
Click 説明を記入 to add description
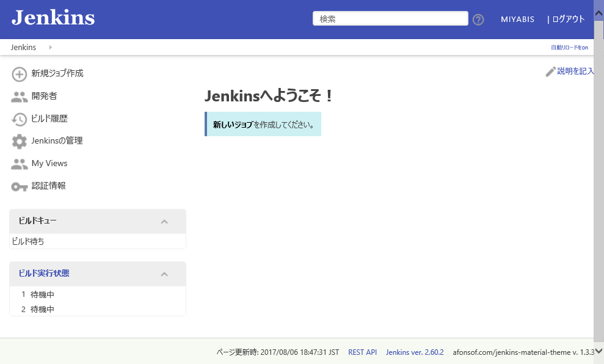tap(575, 71)
